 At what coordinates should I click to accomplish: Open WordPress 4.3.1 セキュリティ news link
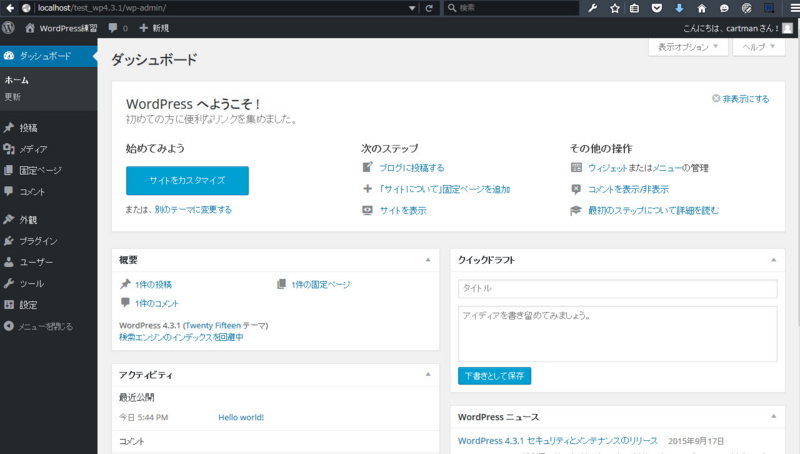(558, 441)
